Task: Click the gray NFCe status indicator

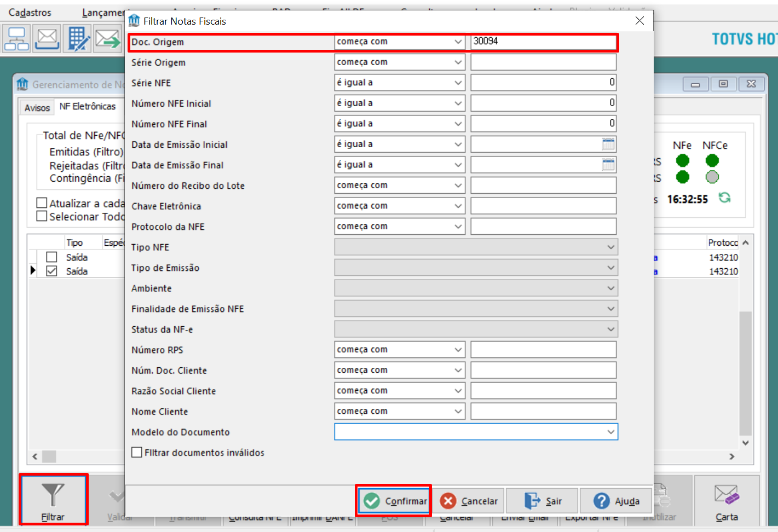Action: tap(712, 177)
